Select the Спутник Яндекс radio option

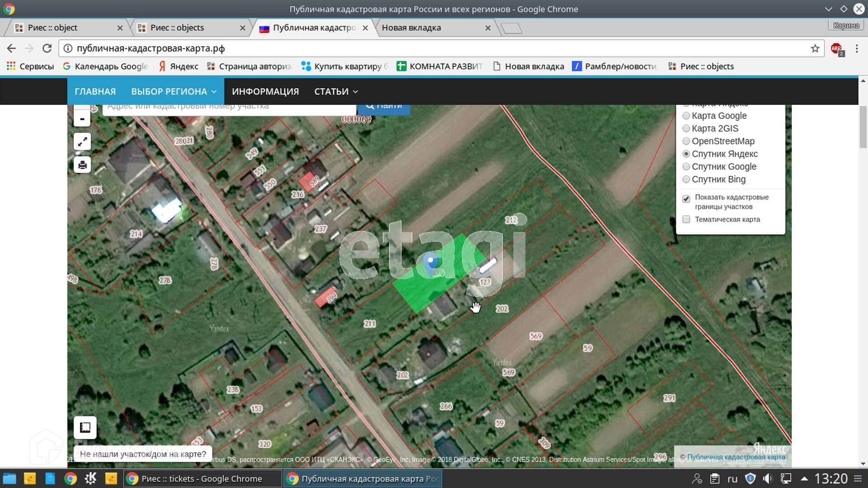point(686,154)
